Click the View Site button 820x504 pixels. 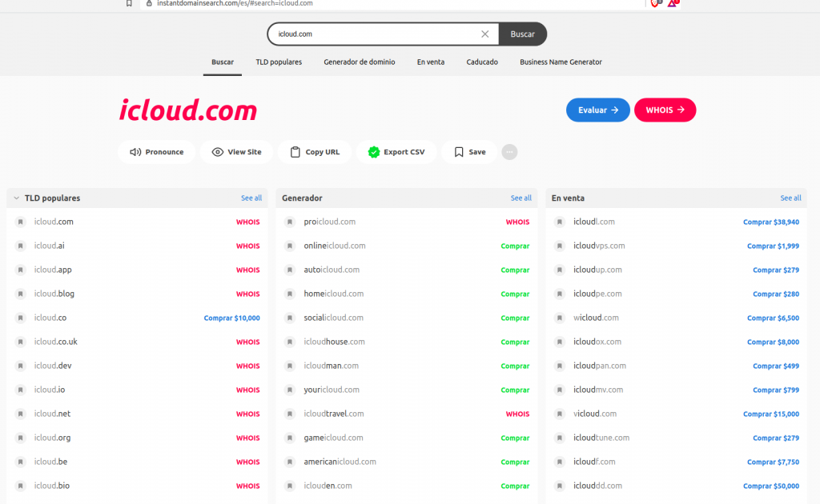pos(236,152)
